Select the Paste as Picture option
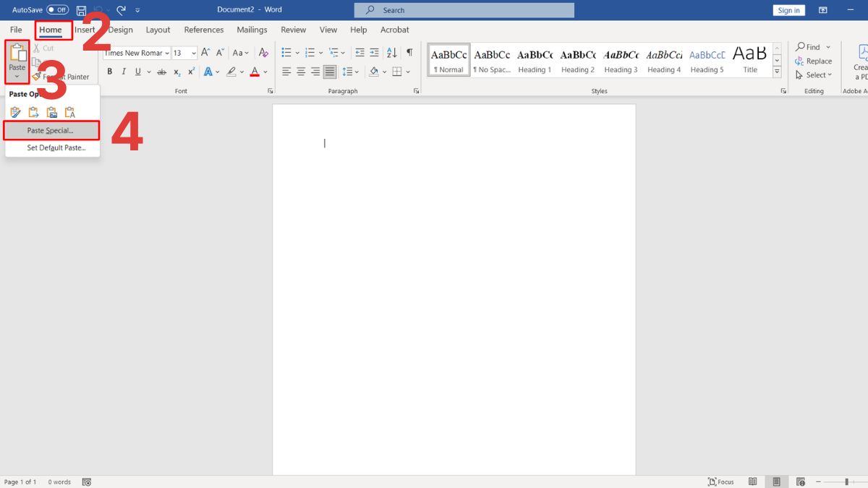Viewport: 868px width, 488px height. (51, 112)
